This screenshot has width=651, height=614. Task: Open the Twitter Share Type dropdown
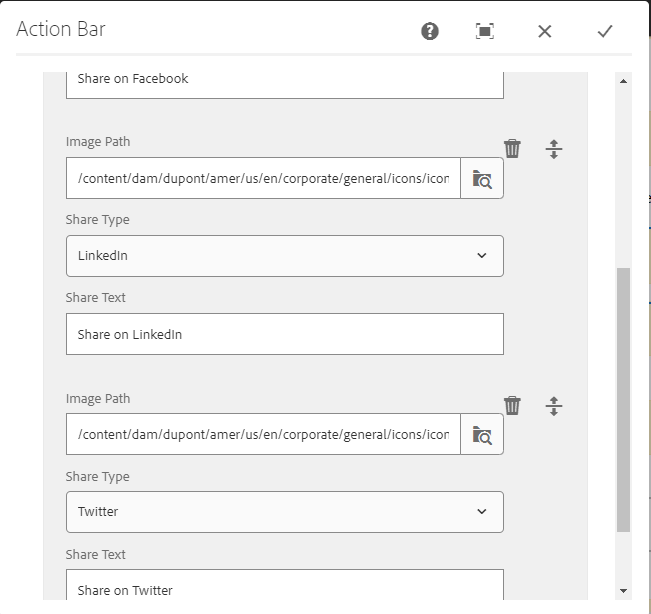coord(284,512)
